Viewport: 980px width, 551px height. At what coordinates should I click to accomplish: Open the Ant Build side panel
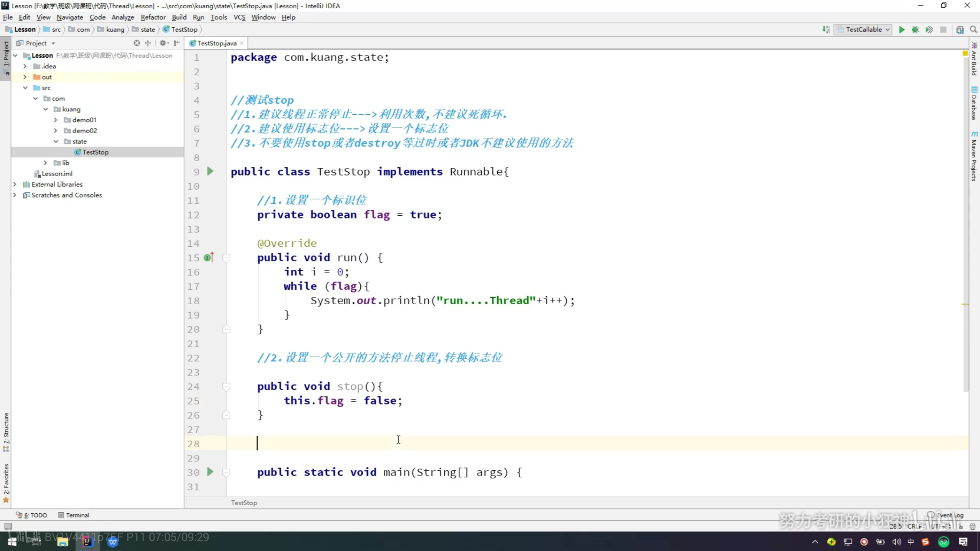click(974, 59)
